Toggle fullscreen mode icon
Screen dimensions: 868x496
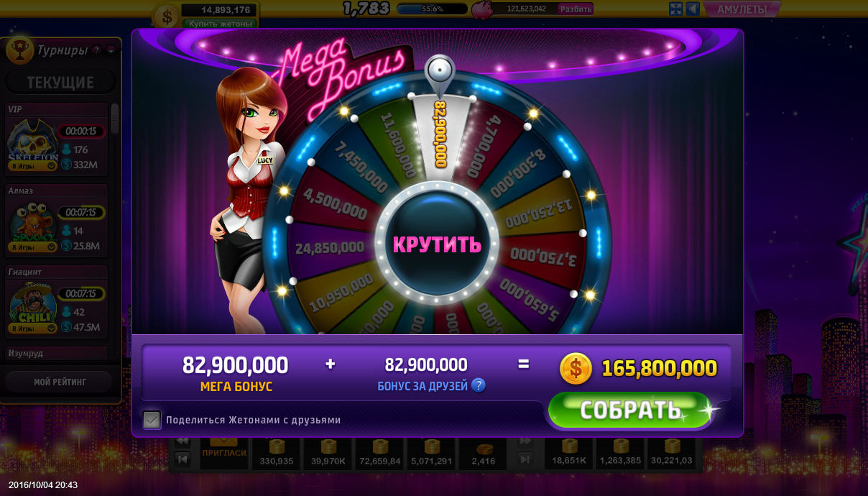[675, 9]
